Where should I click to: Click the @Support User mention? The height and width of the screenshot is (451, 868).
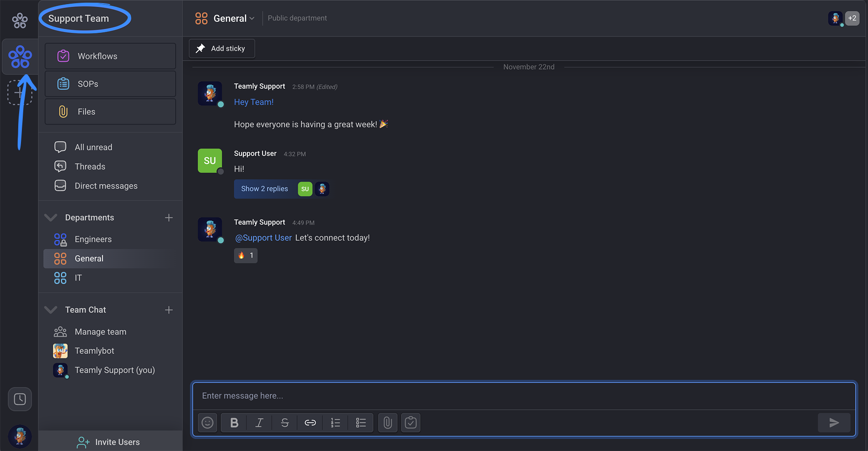pyautogui.click(x=263, y=238)
